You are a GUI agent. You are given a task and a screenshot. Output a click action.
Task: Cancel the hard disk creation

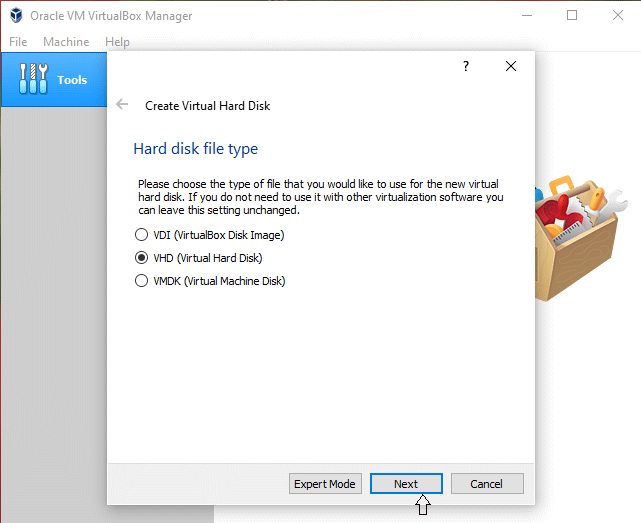(486, 484)
